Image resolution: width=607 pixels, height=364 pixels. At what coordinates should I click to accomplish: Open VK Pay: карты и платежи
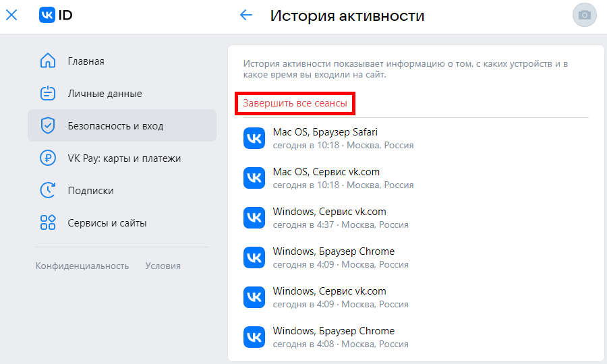pos(122,158)
